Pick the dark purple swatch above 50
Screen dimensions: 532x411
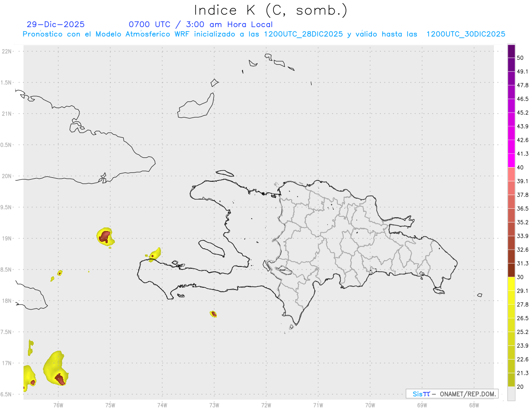[x=511, y=51]
